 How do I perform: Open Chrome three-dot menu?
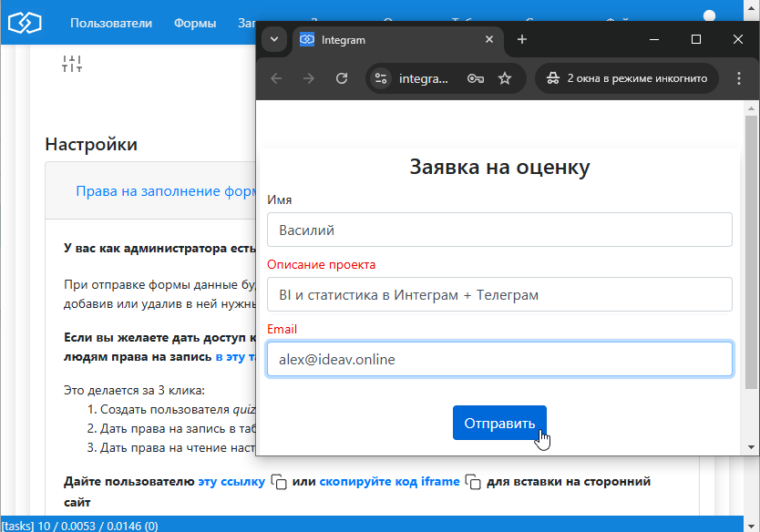(x=739, y=78)
